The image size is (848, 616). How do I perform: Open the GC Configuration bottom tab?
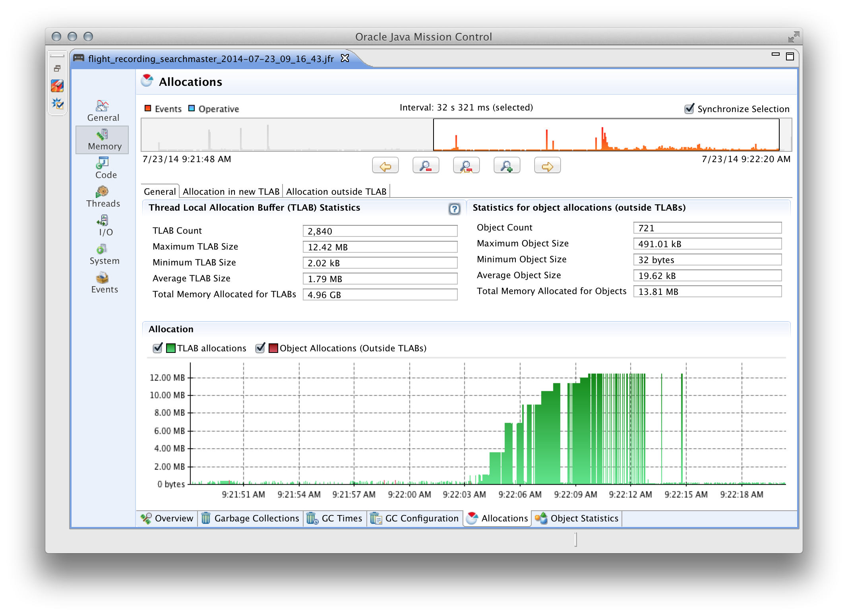point(414,518)
